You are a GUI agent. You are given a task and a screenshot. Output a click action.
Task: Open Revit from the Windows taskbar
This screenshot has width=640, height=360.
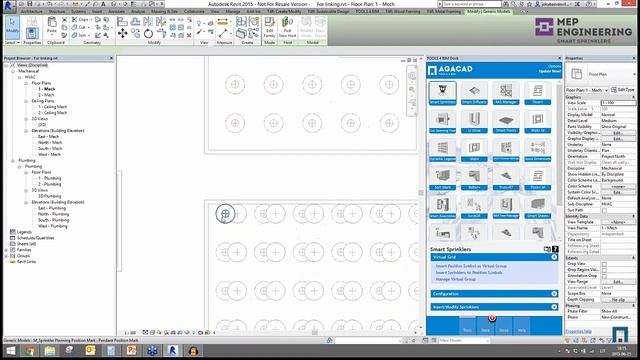173,351
